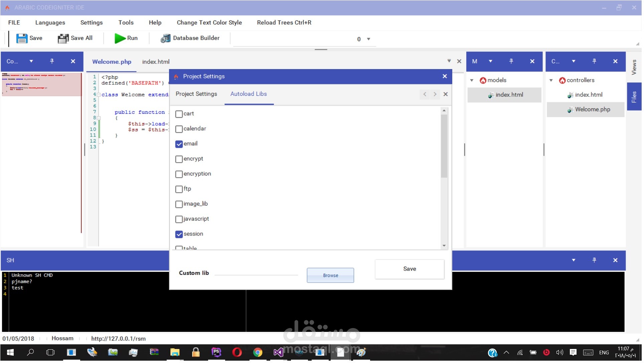Uncheck the email library checkbox
Image resolution: width=644 pixels, height=363 pixels.
(x=179, y=144)
